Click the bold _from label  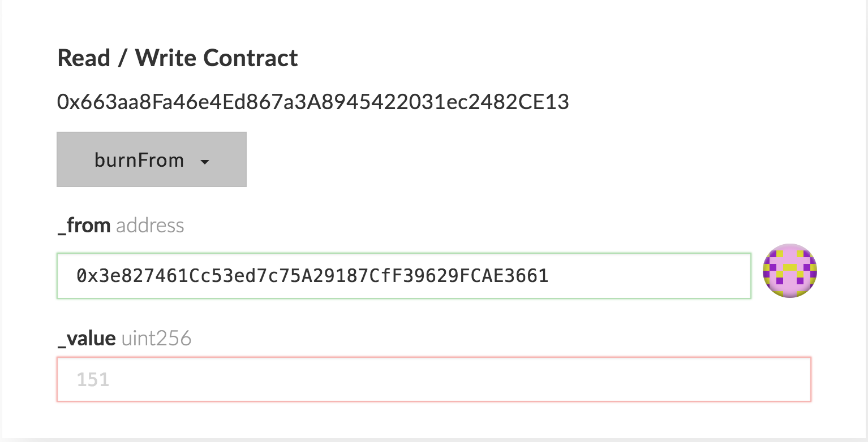click(84, 226)
